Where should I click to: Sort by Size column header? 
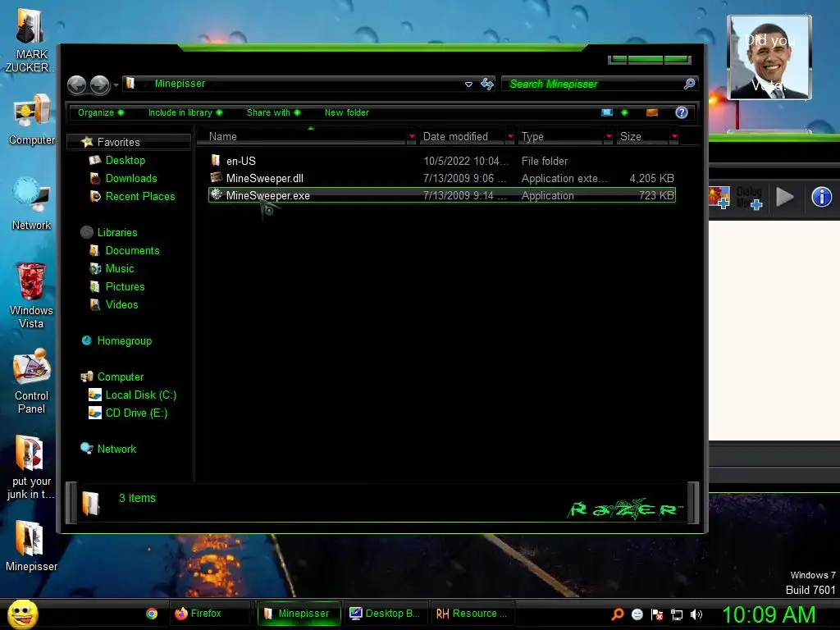point(642,137)
